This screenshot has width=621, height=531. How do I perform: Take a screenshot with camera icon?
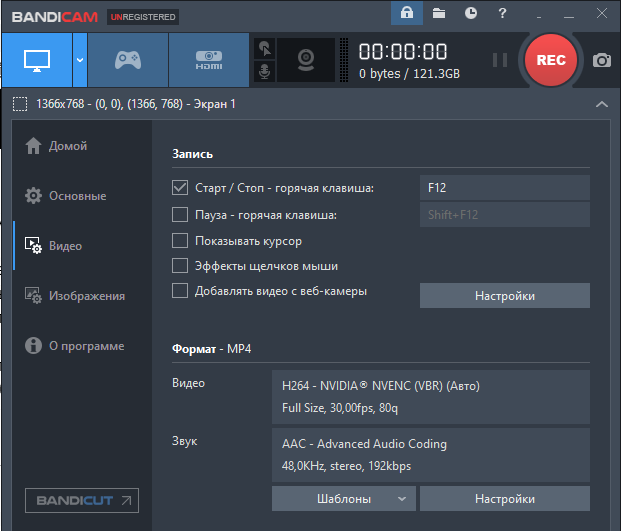point(602,60)
